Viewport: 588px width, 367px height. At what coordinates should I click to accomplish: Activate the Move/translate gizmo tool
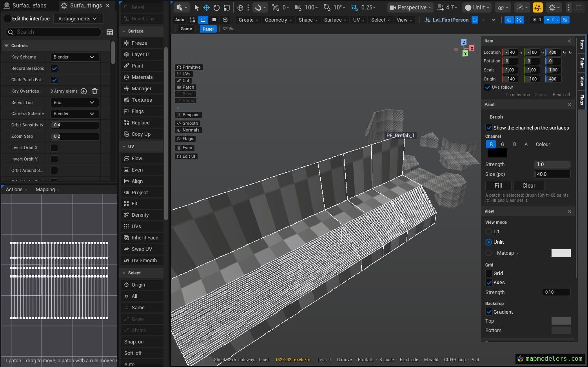[x=206, y=7]
